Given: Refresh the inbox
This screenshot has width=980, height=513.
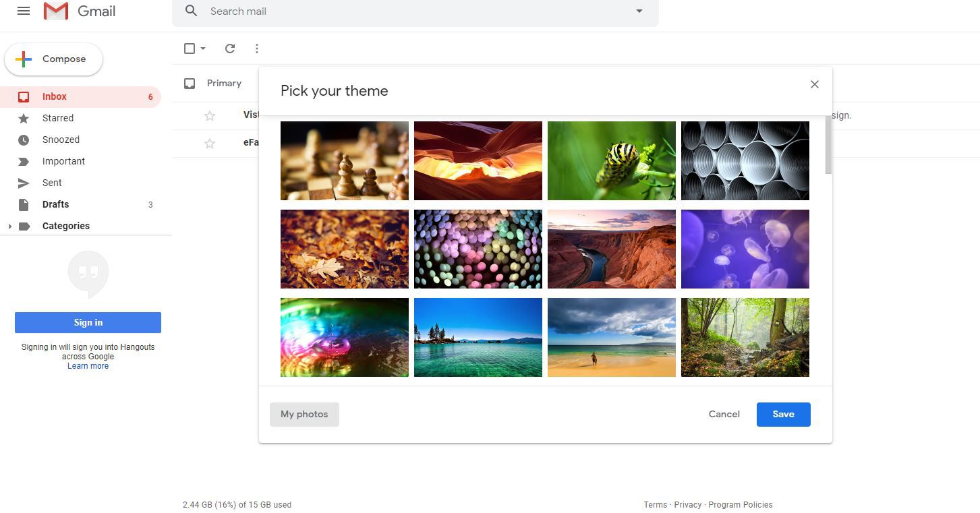Looking at the screenshot, I should pyautogui.click(x=229, y=48).
